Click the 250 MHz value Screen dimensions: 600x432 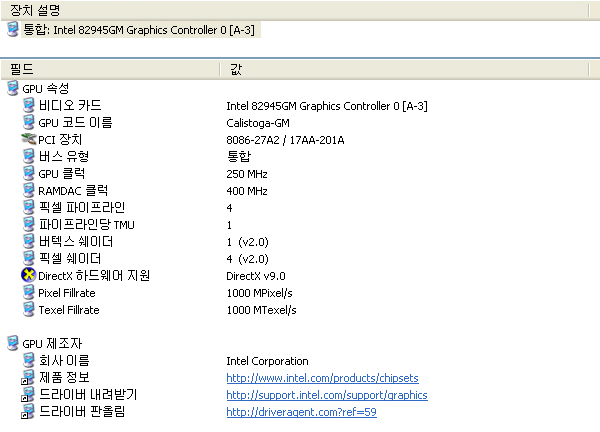pos(247,174)
